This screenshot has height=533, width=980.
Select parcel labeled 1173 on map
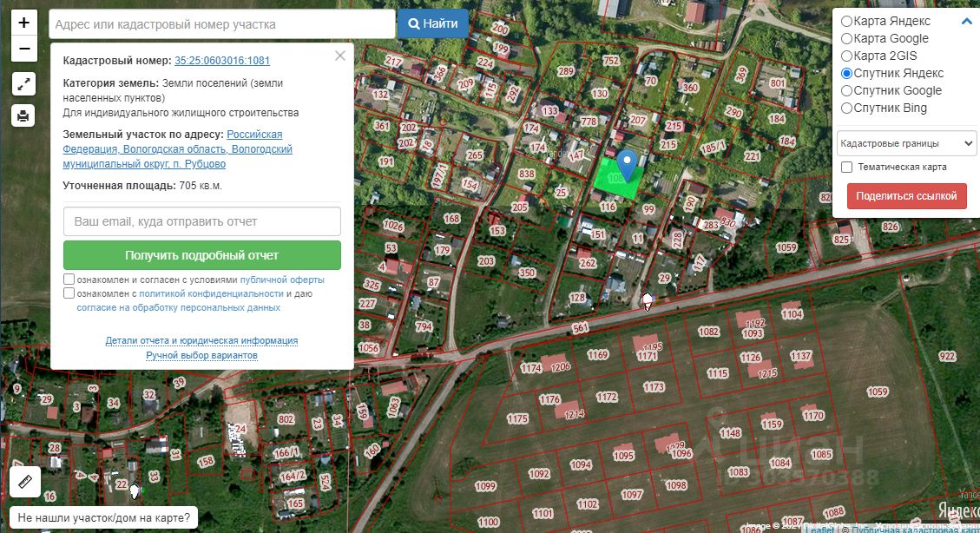pyautogui.click(x=654, y=387)
